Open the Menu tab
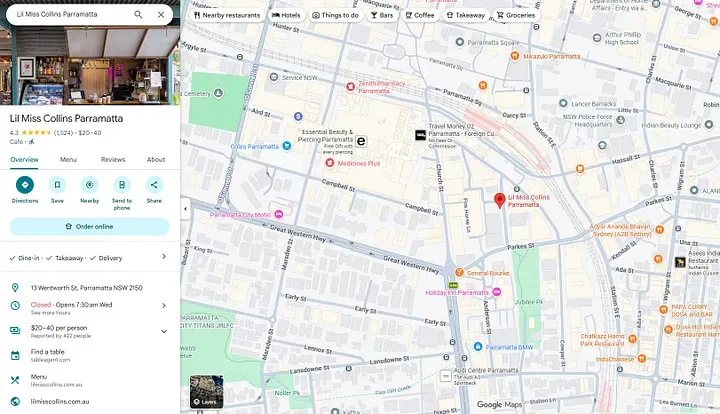Image resolution: width=720 pixels, height=414 pixels. pos(68,160)
